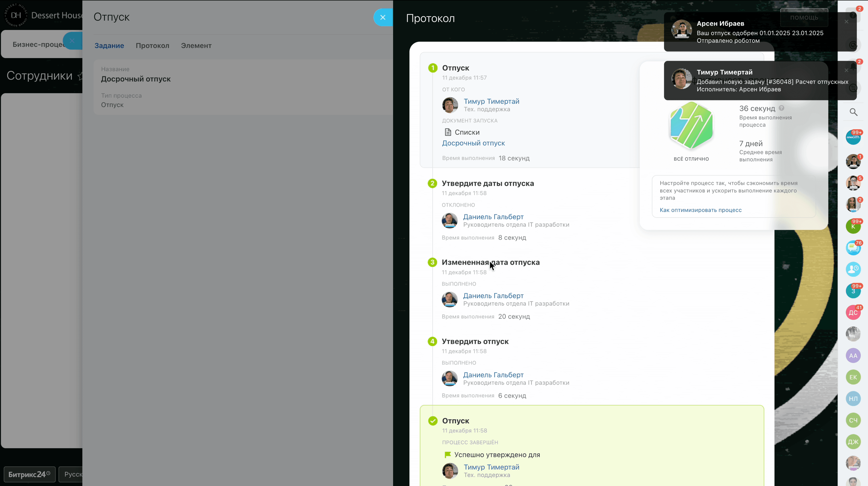
Task: Open the bell notifications icon in the sidebar
Action: (853, 66)
